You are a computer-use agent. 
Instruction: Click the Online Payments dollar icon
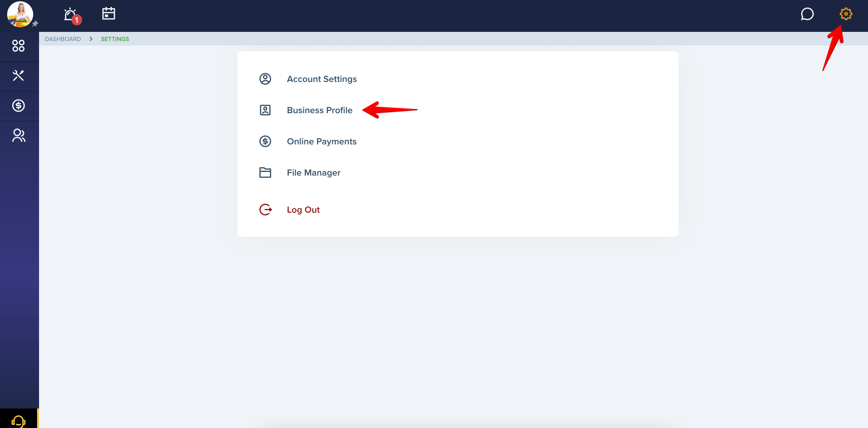[x=265, y=141]
